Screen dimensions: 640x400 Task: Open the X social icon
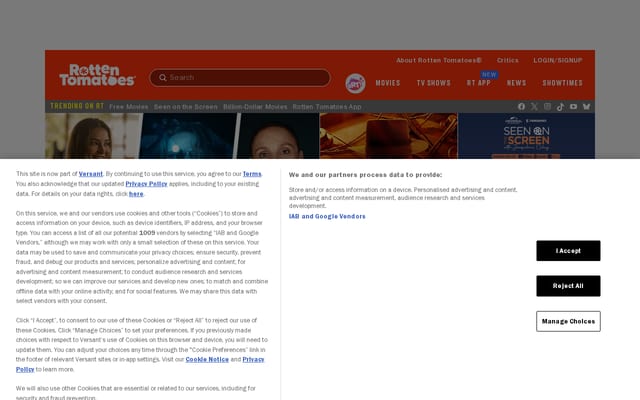pyautogui.click(x=534, y=107)
